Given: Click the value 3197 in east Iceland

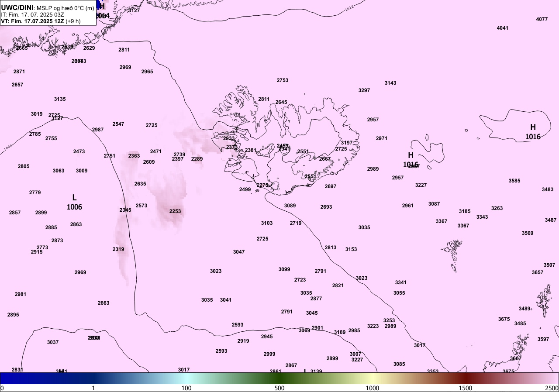Looking at the screenshot, I should click(347, 143).
